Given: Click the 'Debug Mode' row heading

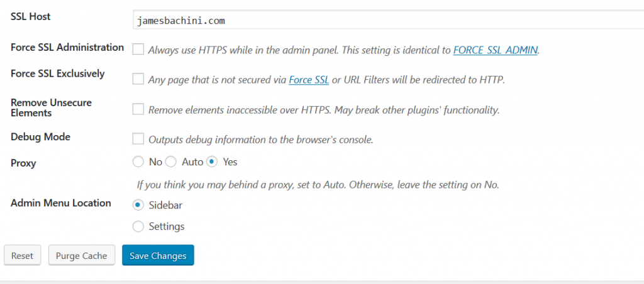Looking at the screenshot, I should tap(40, 137).
